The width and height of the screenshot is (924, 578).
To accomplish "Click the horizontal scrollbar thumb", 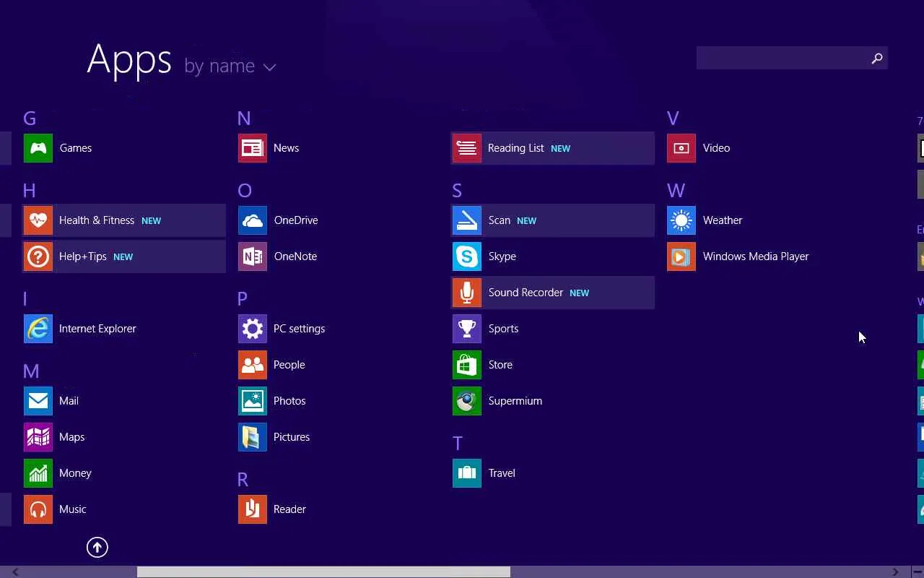I will pyautogui.click(x=323, y=572).
